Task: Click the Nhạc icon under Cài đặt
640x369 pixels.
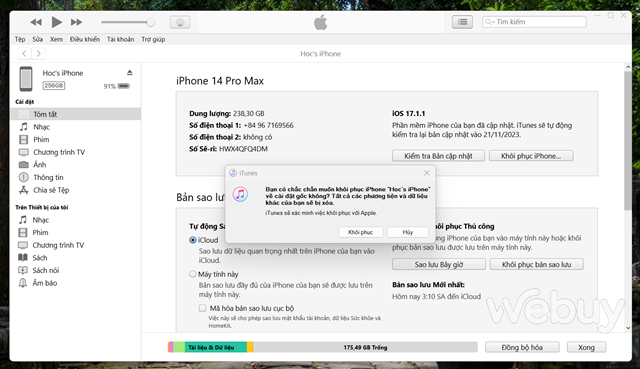Action: tap(24, 127)
